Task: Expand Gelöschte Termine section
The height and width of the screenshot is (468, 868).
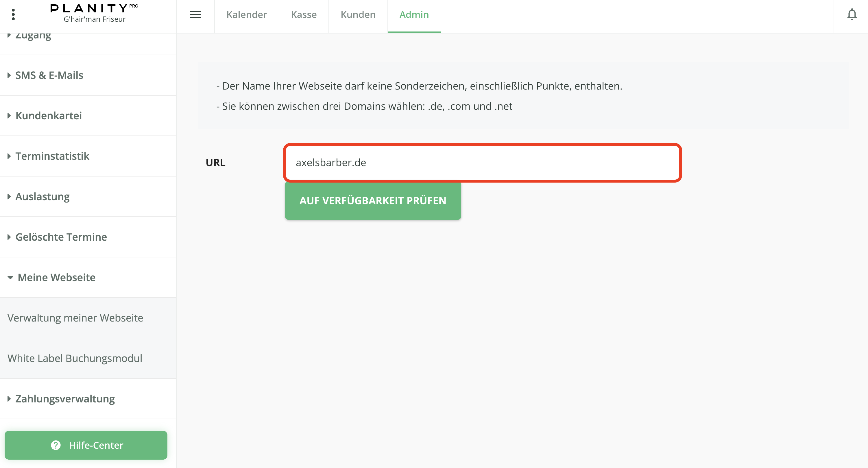Action: point(61,237)
